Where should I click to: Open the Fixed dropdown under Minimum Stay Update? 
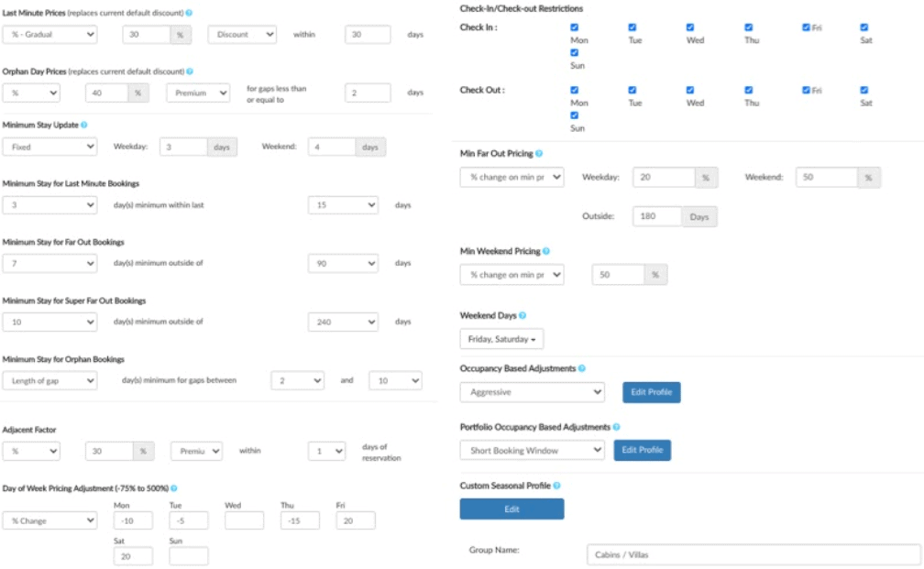point(50,147)
